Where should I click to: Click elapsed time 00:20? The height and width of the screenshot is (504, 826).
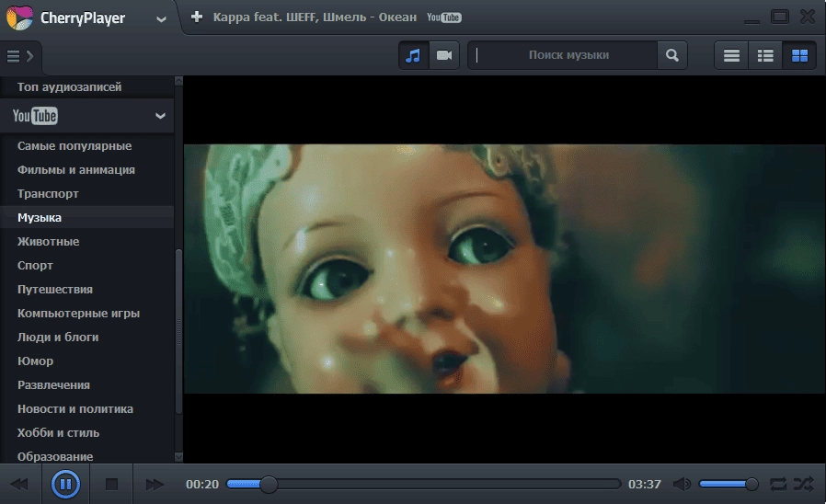click(202, 485)
